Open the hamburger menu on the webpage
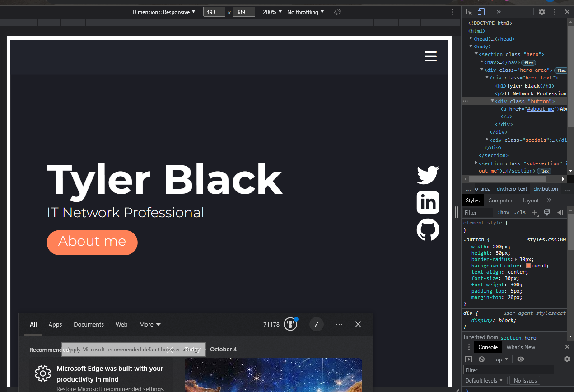Viewport: 574px width, 392px height. click(x=430, y=56)
